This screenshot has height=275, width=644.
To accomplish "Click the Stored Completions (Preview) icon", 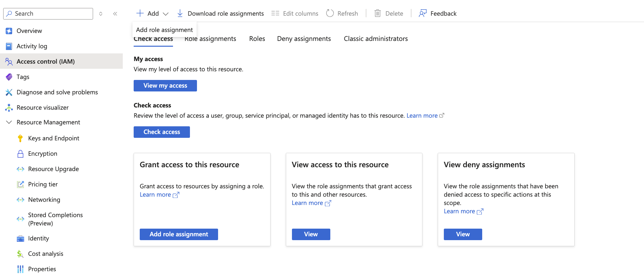I will pos(20,219).
